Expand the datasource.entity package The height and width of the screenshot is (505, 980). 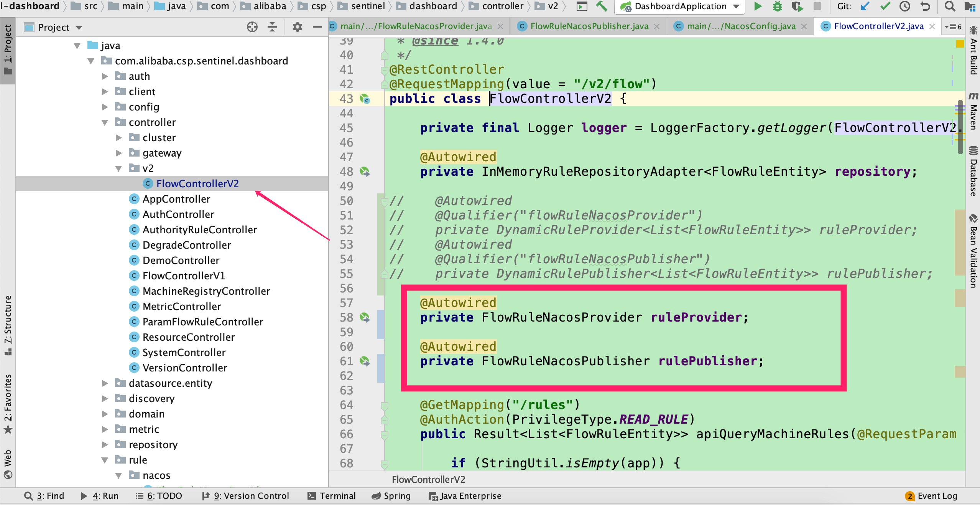click(105, 383)
